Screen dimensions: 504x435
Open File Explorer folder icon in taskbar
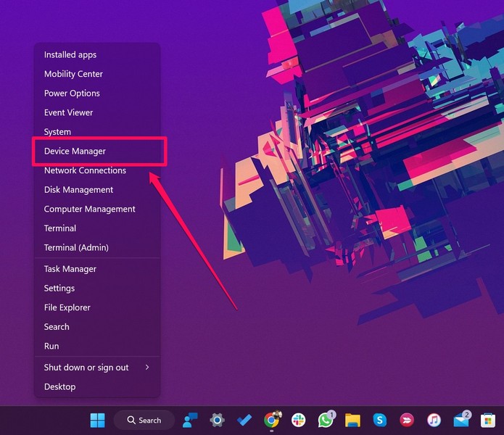(x=352, y=420)
